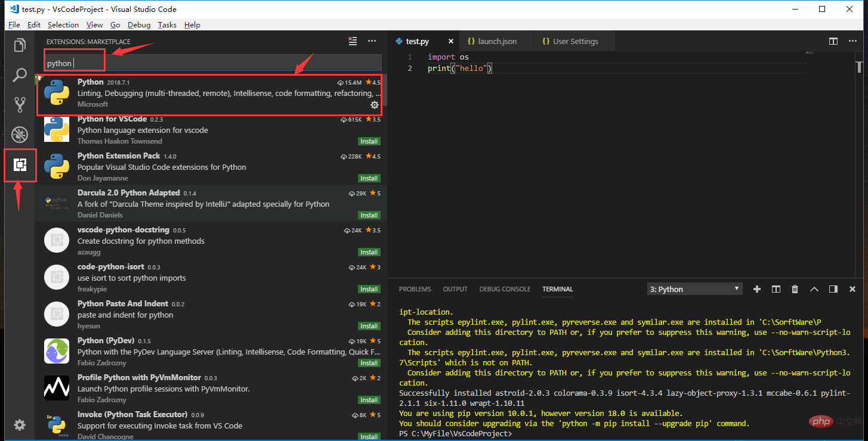Install code-python-isort extension
Screen dimensions: 868x441
click(x=369, y=289)
